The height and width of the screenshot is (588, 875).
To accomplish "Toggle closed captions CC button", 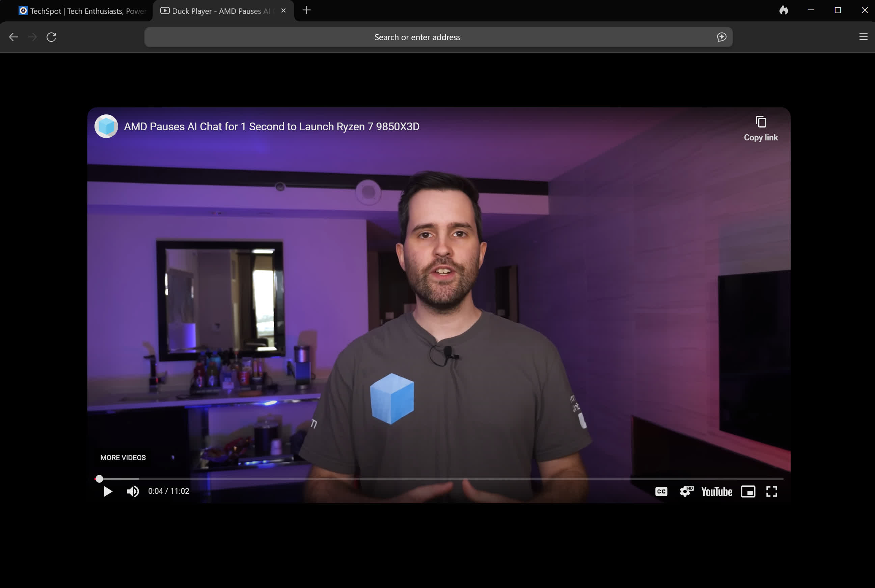I will (x=661, y=491).
